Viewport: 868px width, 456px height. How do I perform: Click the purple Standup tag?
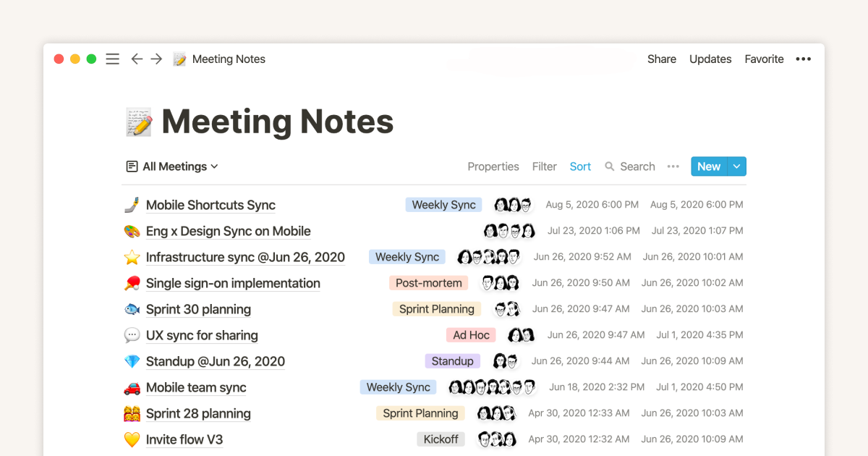tap(452, 360)
